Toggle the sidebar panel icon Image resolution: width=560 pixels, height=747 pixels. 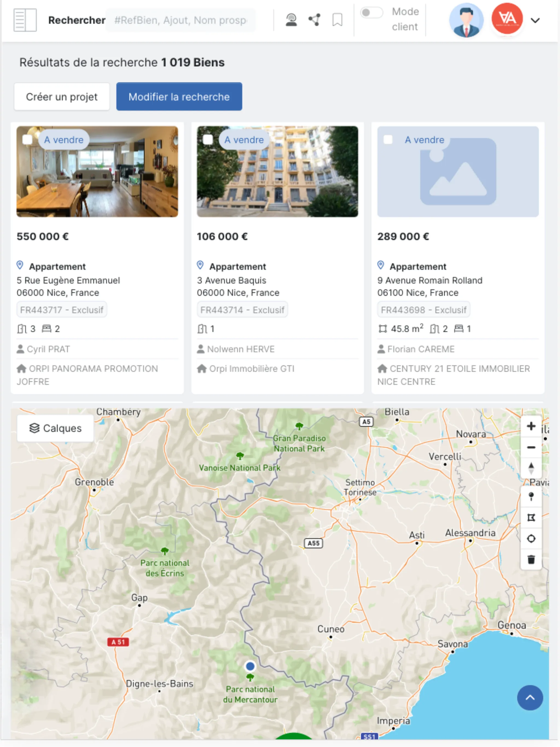click(x=25, y=20)
